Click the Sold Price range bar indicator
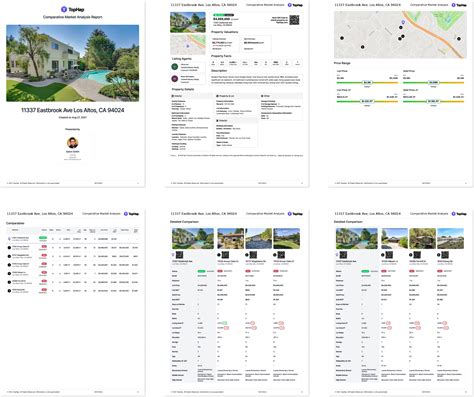 pos(433,82)
